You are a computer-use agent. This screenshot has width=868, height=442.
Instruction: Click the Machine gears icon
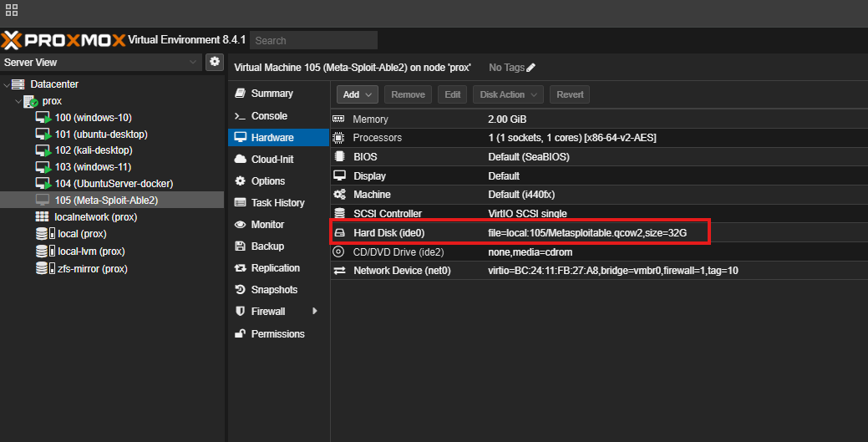[x=339, y=195]
